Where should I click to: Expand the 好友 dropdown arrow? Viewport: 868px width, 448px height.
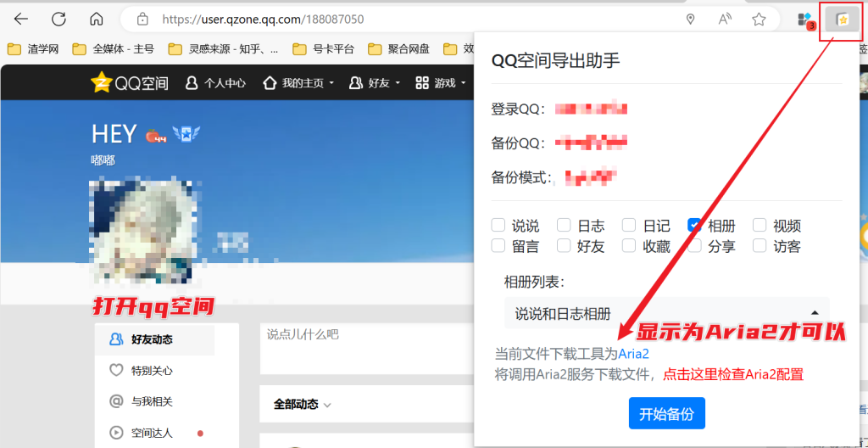398,84
